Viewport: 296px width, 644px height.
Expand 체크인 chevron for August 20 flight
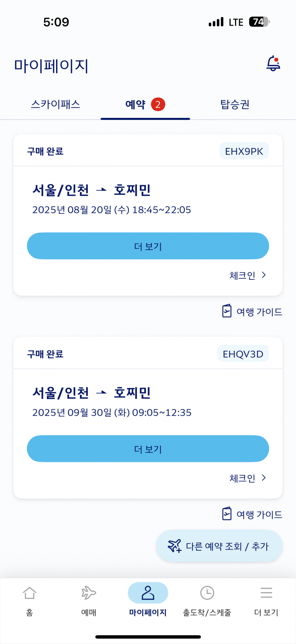click(263, 275)
